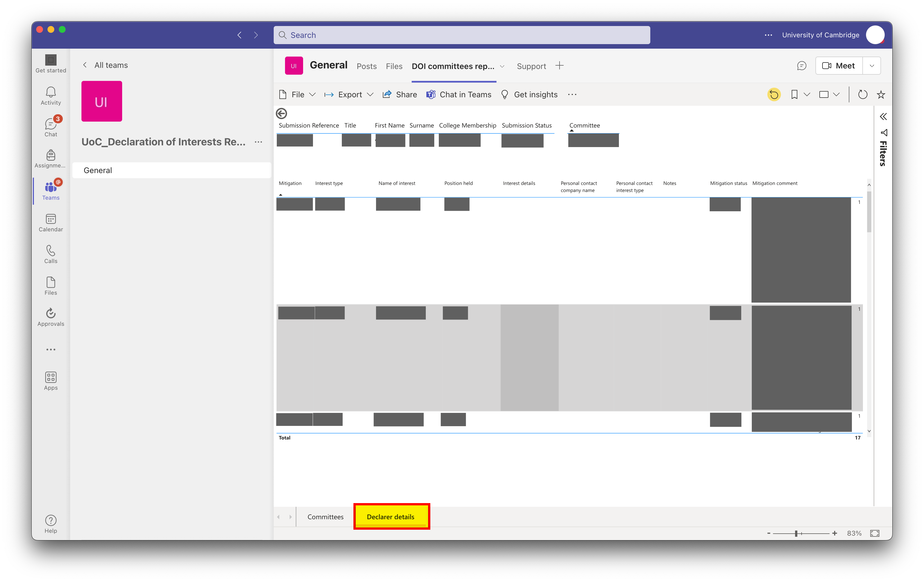Go to previous report page arrow
The height and width of the screenshot is (582, 924).
[x=278, y=517]
